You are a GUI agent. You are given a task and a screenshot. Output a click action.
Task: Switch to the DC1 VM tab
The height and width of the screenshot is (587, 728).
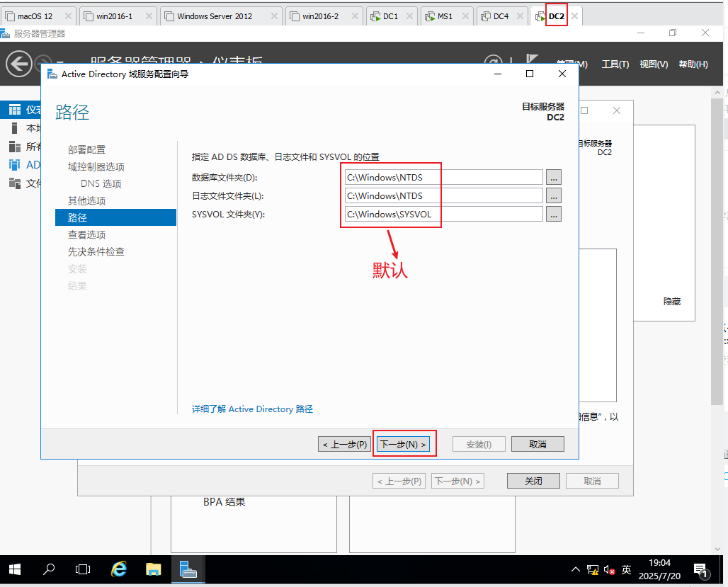pos(390,16)
